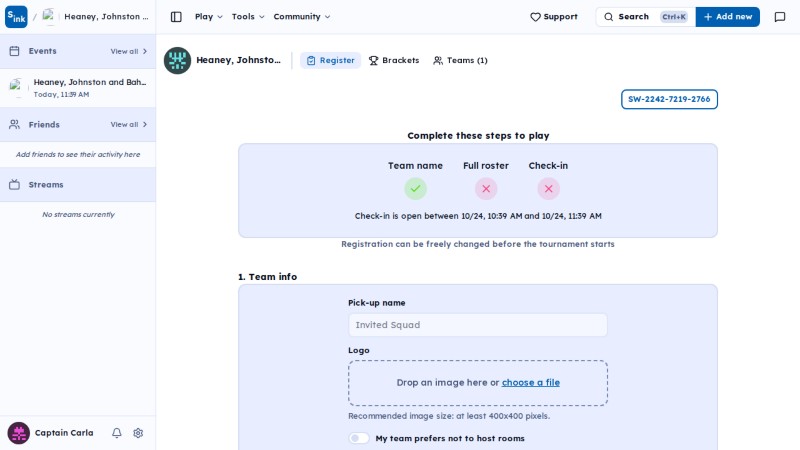Click the Pick-up name input field
This screenshot has width=800, height=450.
tap(478, 325)
